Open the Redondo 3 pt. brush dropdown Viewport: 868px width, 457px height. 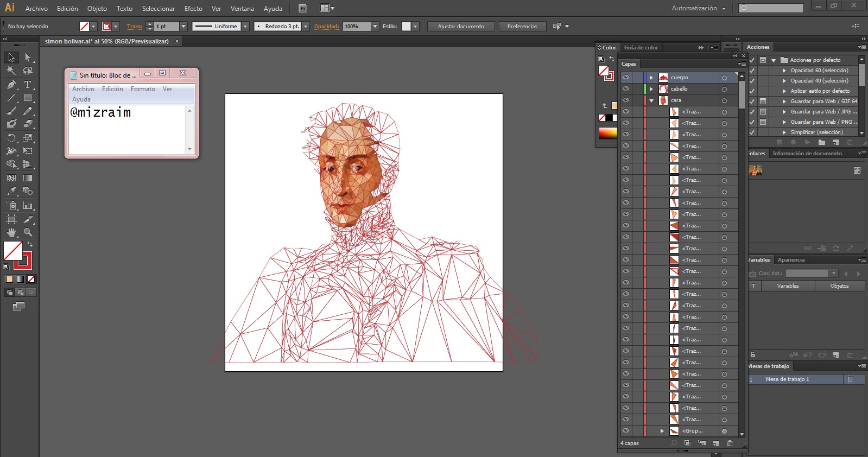coord(306,26)
